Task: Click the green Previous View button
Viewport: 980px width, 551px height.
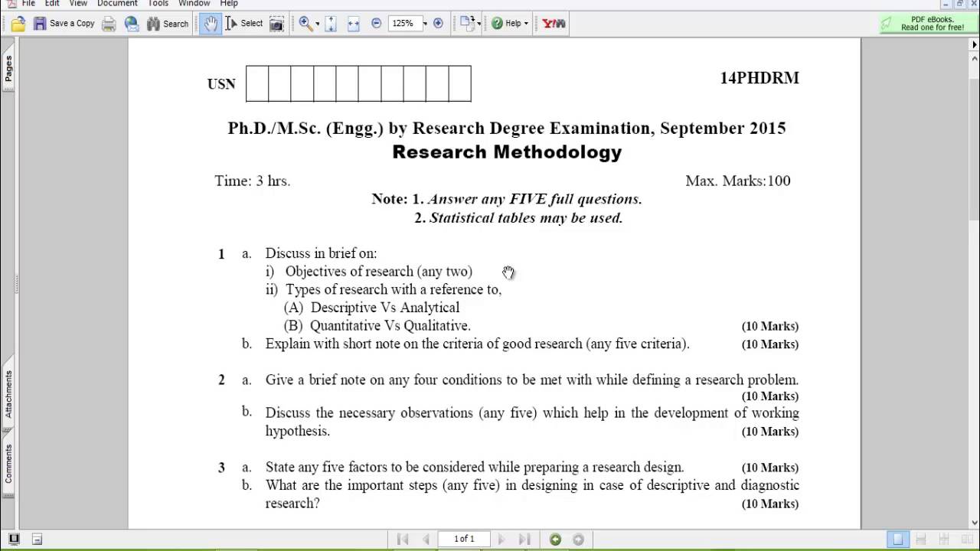Action: click(x=556, y=540)
